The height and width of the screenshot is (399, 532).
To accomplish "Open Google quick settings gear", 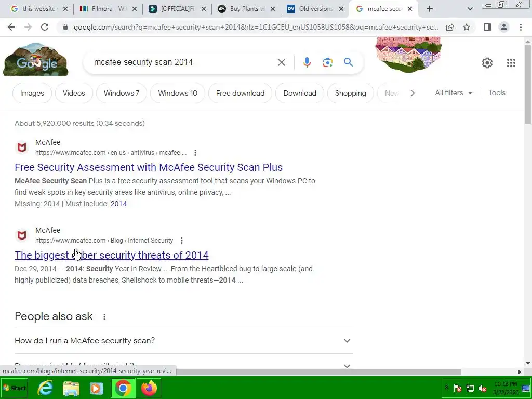I will coord(487,63).
